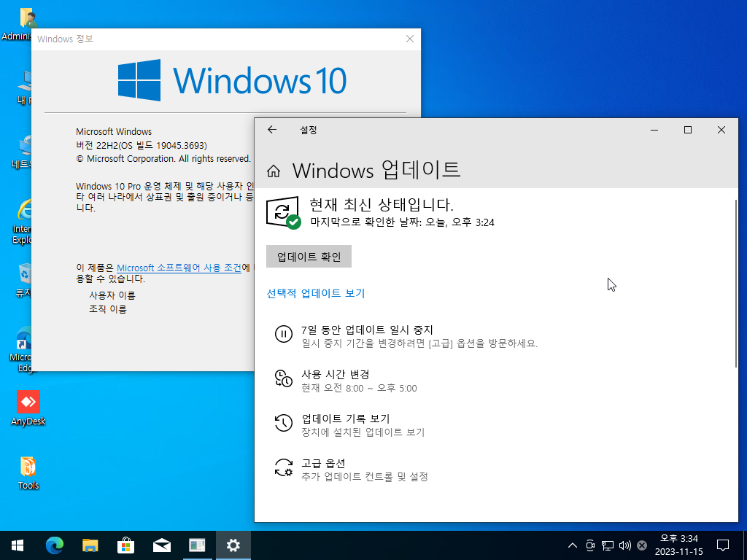Click the Settings gear taskbar icon
Viewport: 747px width, 560px height.
[233, 545]
